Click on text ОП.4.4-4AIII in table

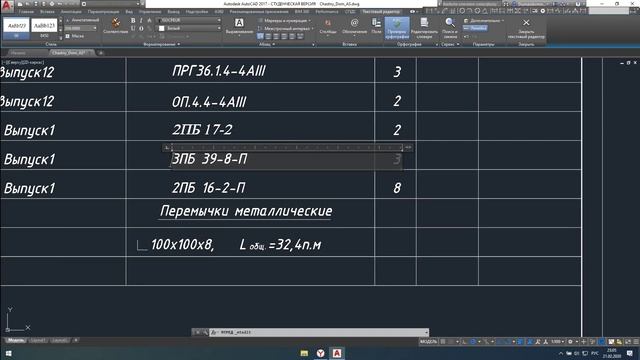click(209, 102)
